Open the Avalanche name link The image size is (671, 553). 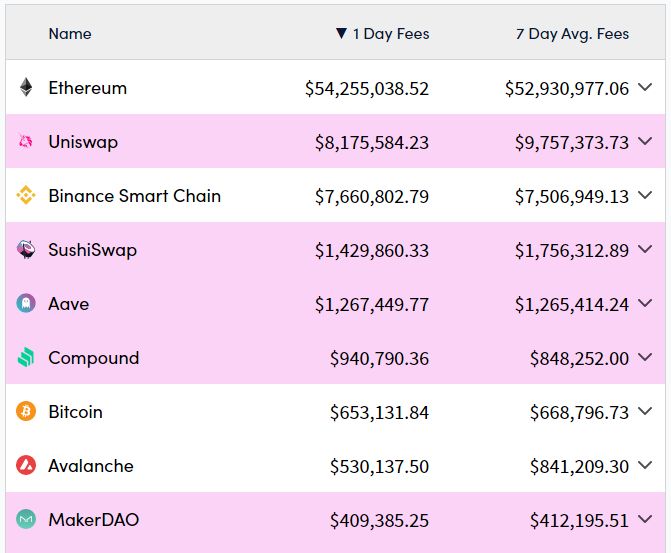pos(90,466)
